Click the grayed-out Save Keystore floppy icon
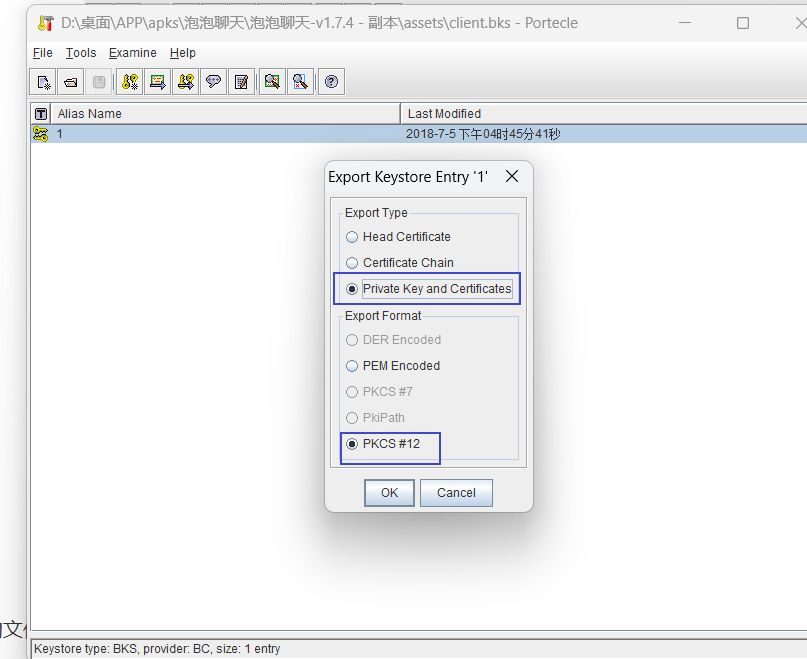The width and height of the screenshot is (807, 659). pos(99,82)
